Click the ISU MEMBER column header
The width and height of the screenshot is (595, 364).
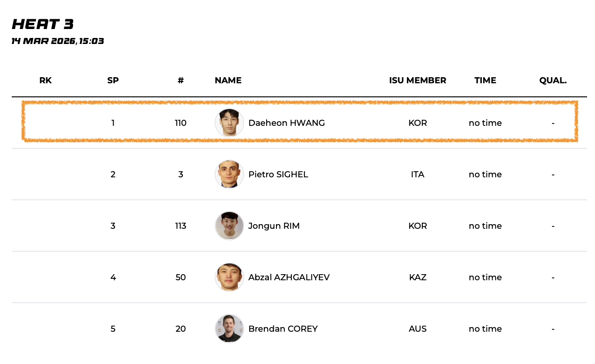point(417,80)
